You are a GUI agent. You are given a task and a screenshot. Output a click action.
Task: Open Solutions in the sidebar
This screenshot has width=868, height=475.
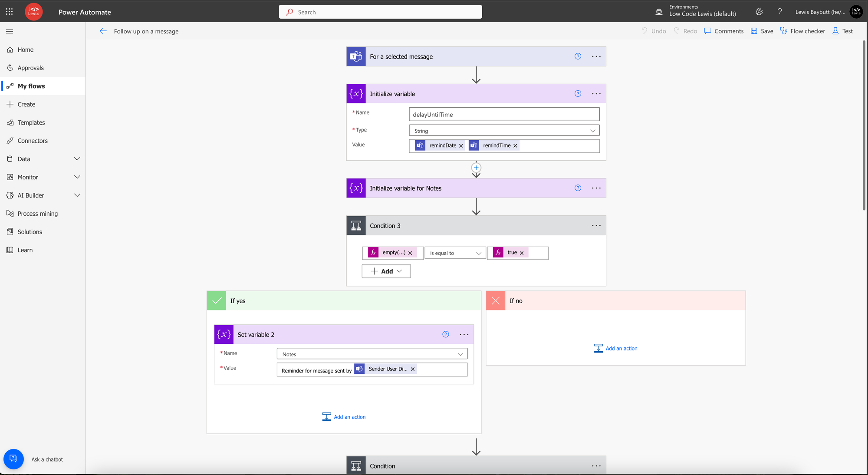coord(30,232)
